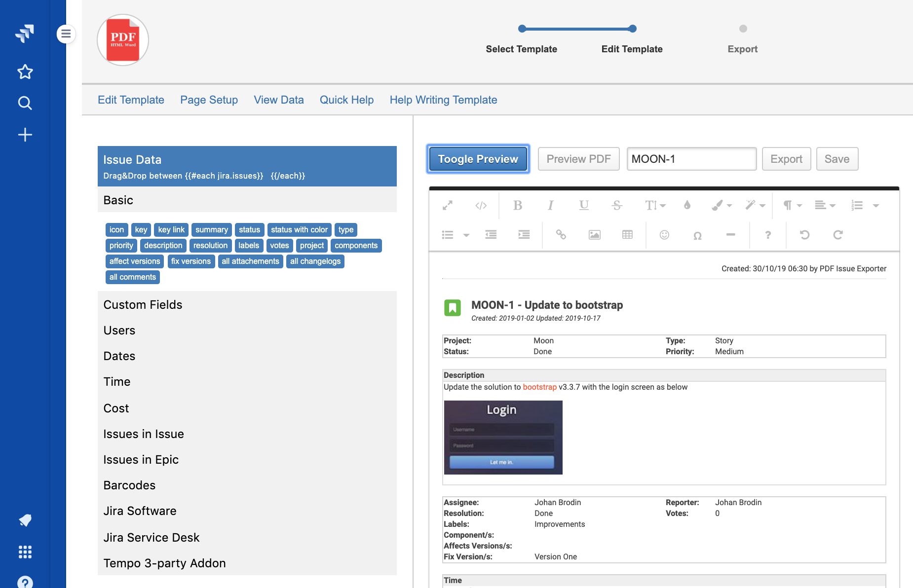Screen dimensions: 913x588
Task: Switch to code view in editor
Action: [481, 205]
